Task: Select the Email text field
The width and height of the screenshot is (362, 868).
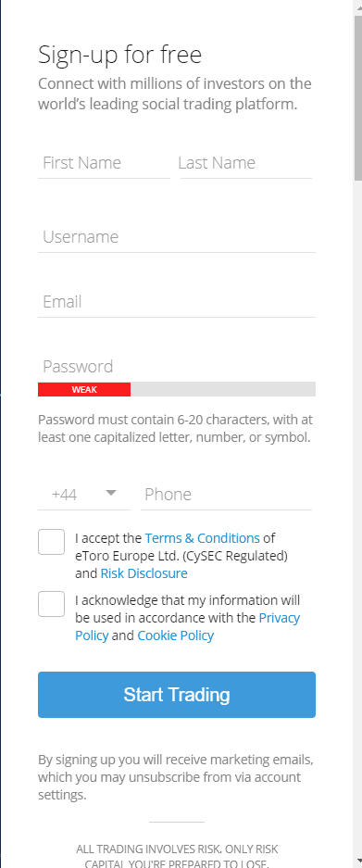Action: (x=177, y=302)
